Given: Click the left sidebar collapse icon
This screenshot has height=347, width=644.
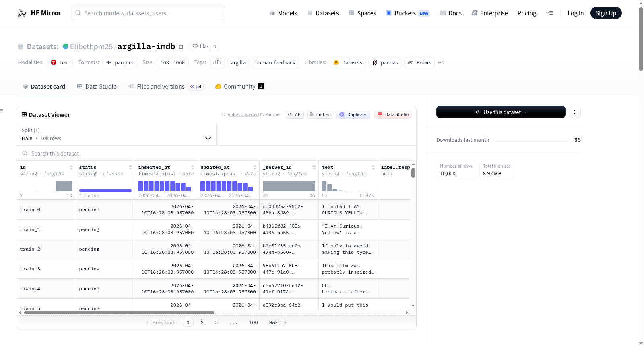Looking at the screenshot, I should pyautogui.click(x=2, y=111).
